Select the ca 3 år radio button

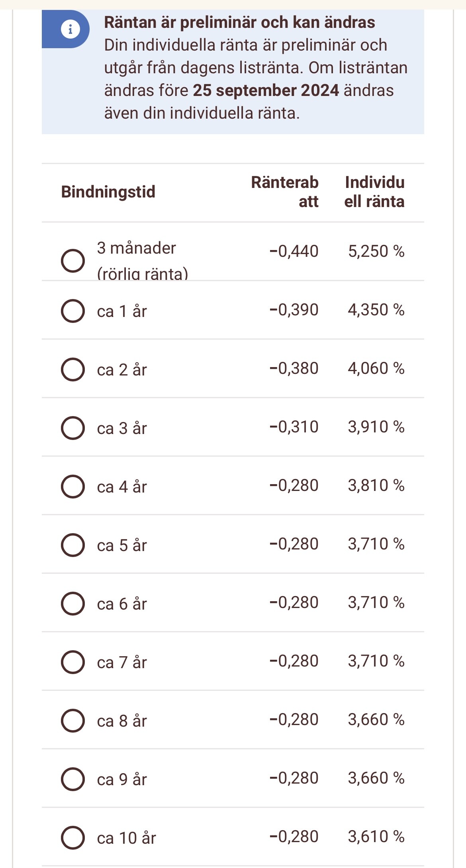[x=73, y=428]
